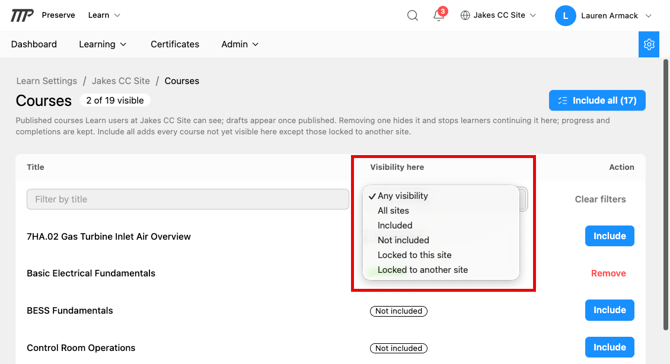
Task: Open the Admin navigation dropdown
Action: [240, 44]
